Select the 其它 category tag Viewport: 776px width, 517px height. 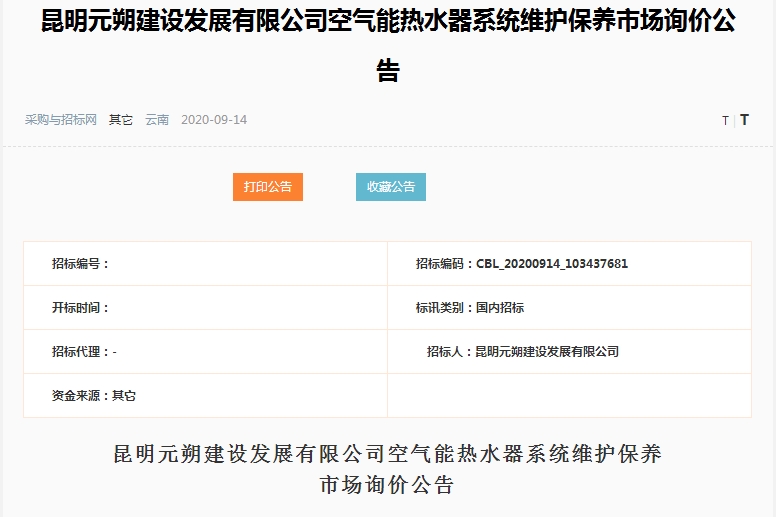(x=121, y=120)
